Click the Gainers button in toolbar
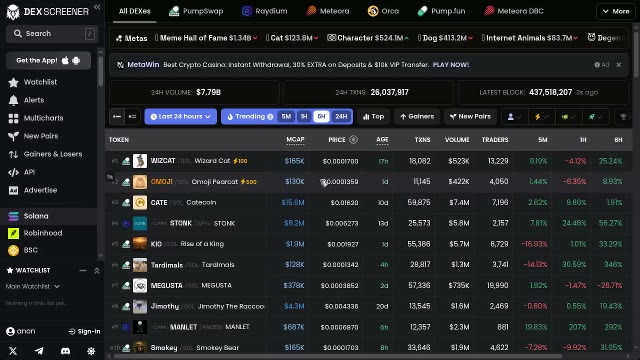 (x=417, y=117)
